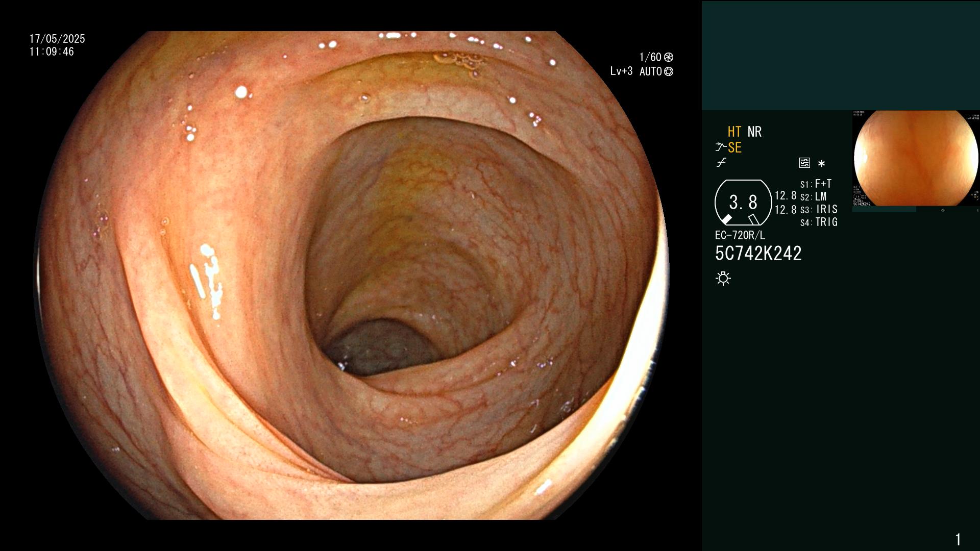The width and height of the screenshot is (980, 551).
Task: Click the settings sliders icon
Action: coord(804,163)
